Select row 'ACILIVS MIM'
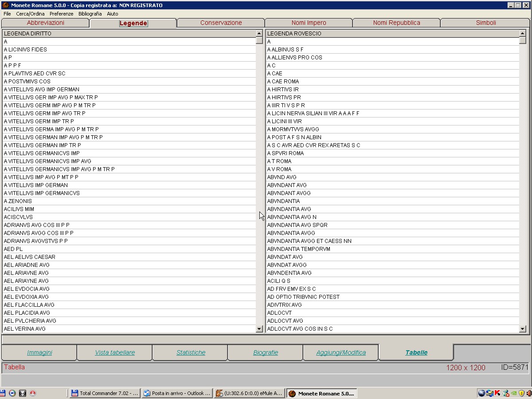This screenshot has height=399, width=532. 129,209
